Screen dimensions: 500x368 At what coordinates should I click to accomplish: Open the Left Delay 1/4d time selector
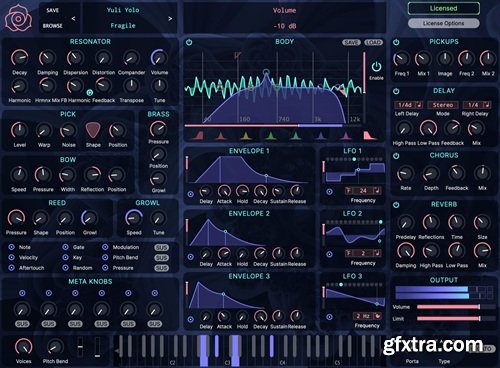pyautogui.click(x=408, y=105)
